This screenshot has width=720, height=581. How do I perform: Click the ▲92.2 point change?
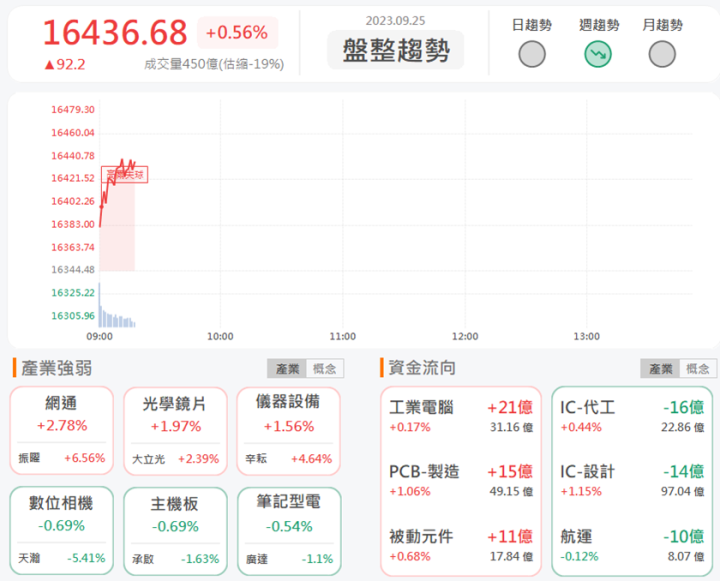(64, 65)
